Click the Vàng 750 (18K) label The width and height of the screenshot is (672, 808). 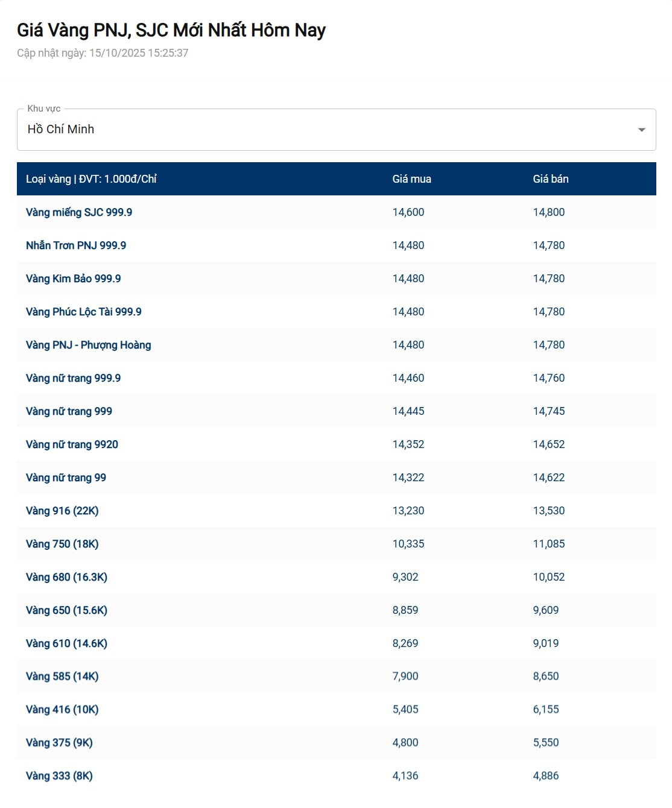pos(62,544)
